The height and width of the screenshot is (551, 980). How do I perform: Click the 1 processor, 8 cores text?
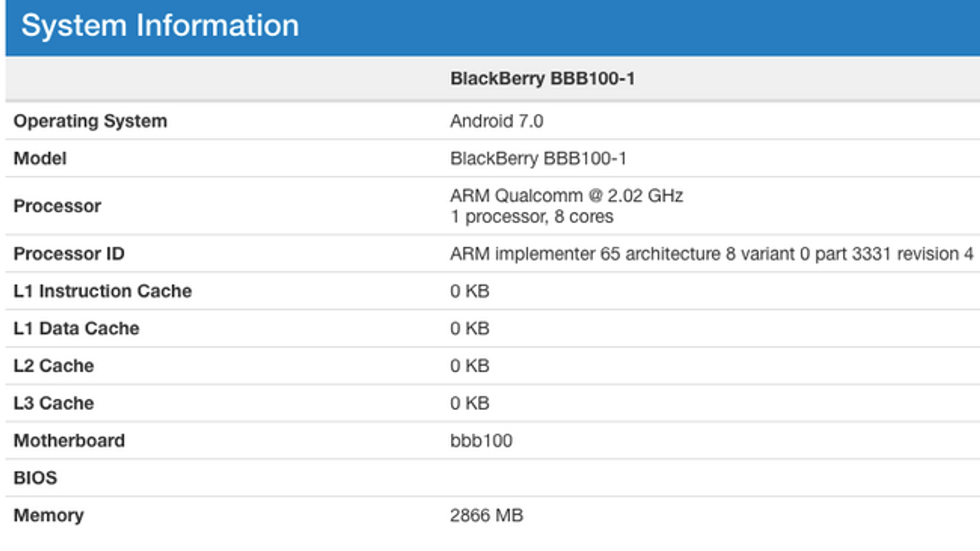point(531,217)
